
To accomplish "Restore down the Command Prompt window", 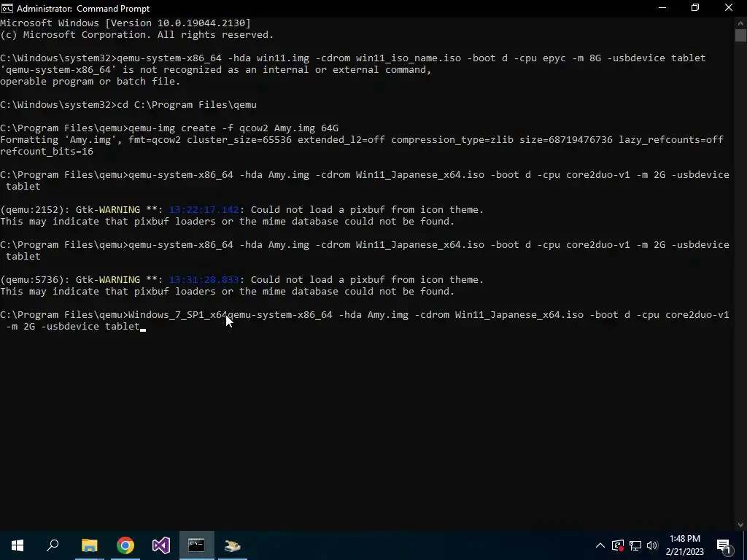I will [x=695, y=8].
